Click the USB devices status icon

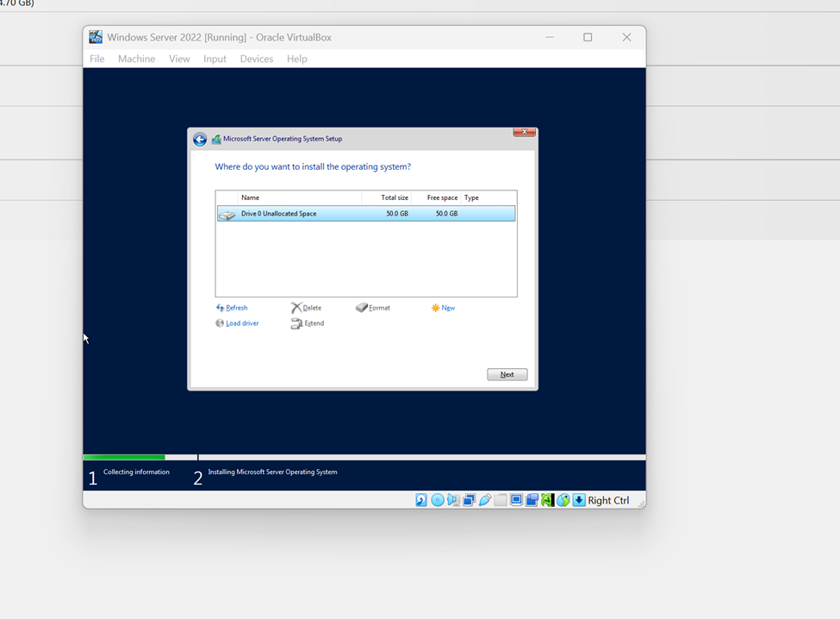pyautogui.click(x=485, y=500)
